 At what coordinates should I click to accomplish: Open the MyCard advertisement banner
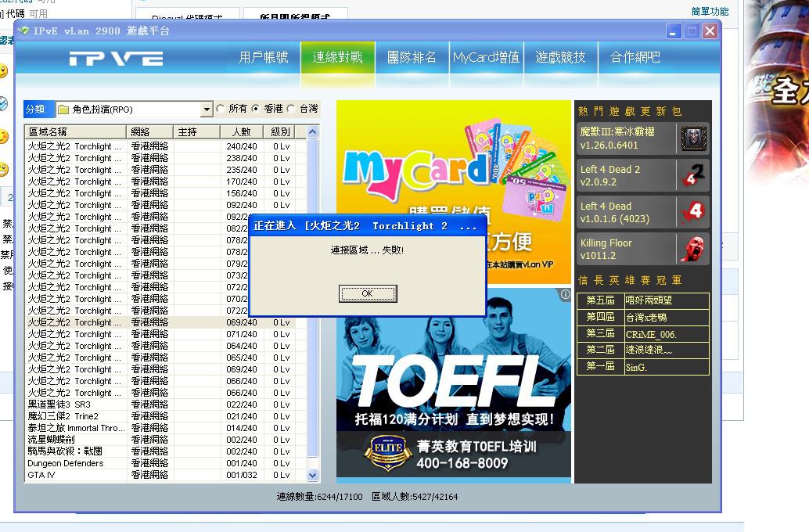[x=454, y=192]
